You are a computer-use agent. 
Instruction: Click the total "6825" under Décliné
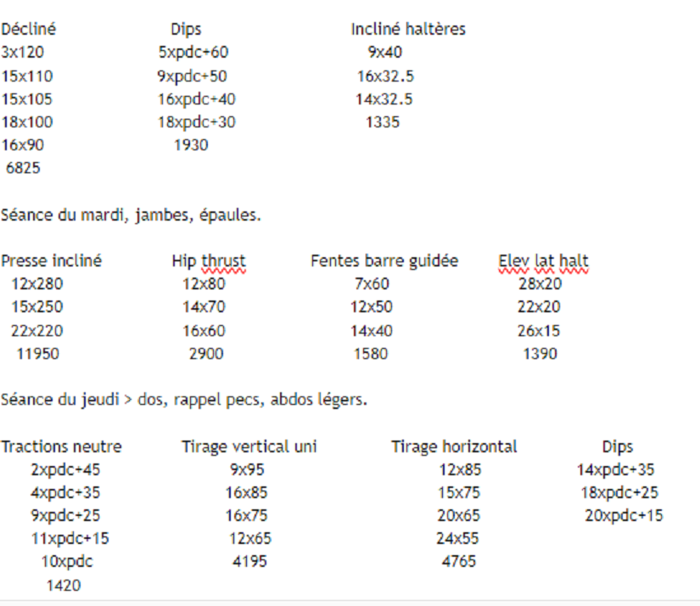click(23, 168)
